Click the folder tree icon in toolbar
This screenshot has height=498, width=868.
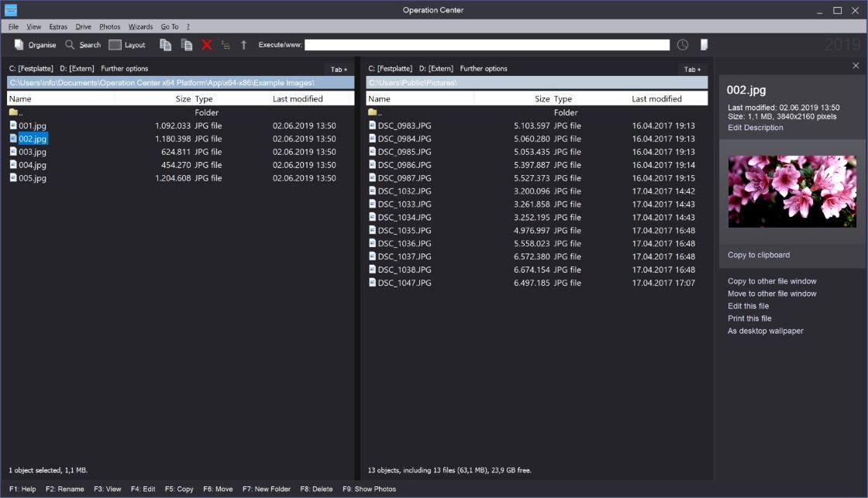[x=226, y=45]
